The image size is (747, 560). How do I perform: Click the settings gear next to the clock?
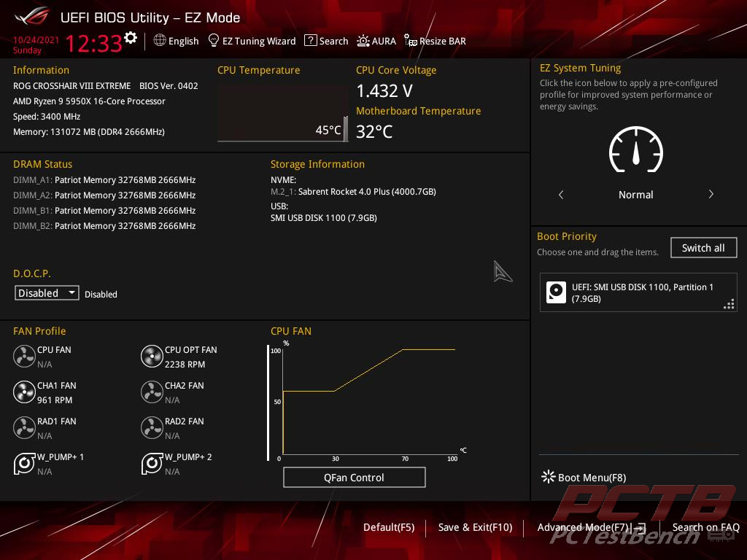[131, 38]
